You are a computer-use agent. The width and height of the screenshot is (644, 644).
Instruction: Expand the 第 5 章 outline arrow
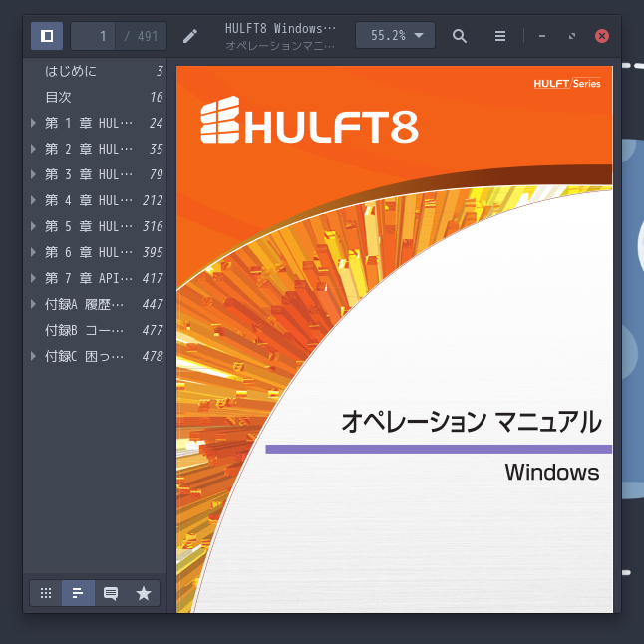point(33,226)
